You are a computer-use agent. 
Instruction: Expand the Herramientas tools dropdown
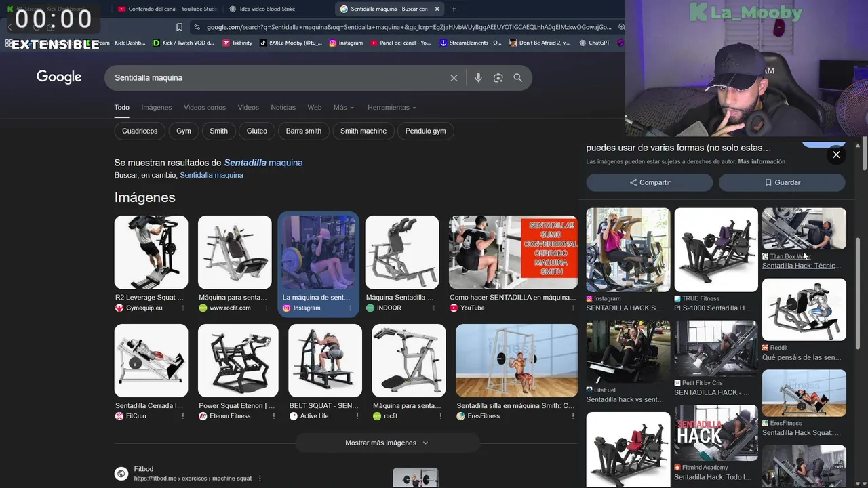[x=392, y=108]
